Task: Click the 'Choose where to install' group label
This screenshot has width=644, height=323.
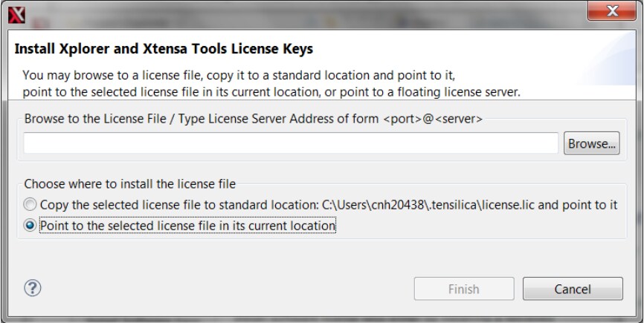Action: (130, 183)
